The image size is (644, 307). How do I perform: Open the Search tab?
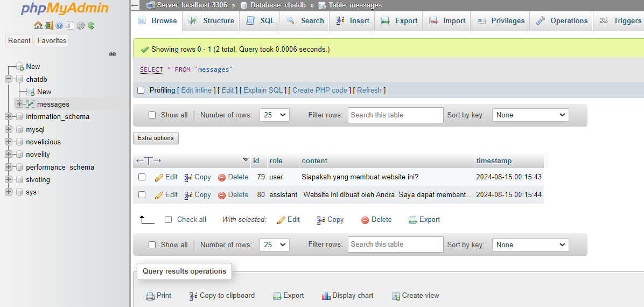[x=305, y=20]
